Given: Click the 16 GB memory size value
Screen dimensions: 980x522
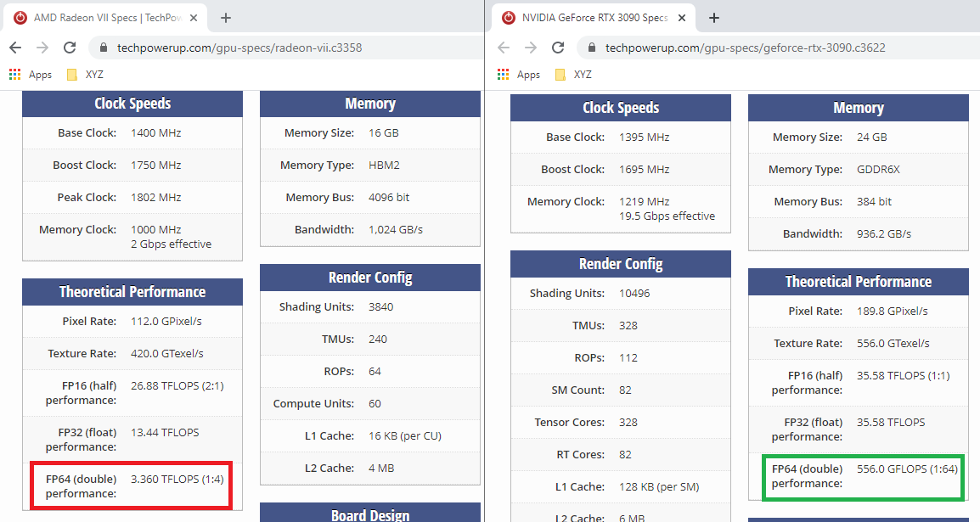Looking at the screenshot, I should (384, 133).
